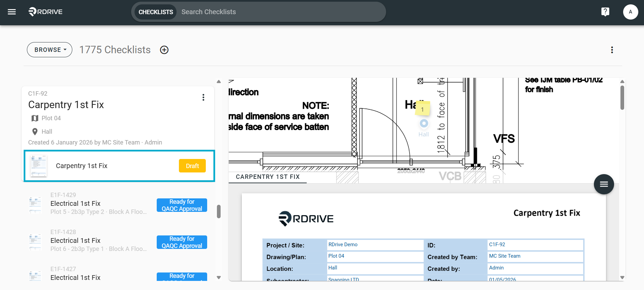Open the E1F-1427 checklist thumbnail
This screenshot has width=644, height=290.
tap(35, 276)
